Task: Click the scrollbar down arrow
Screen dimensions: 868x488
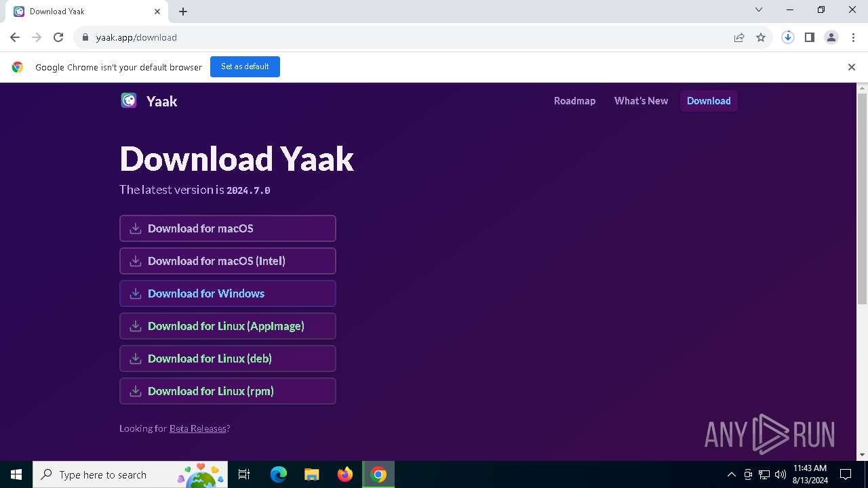Action: [863, 455]
